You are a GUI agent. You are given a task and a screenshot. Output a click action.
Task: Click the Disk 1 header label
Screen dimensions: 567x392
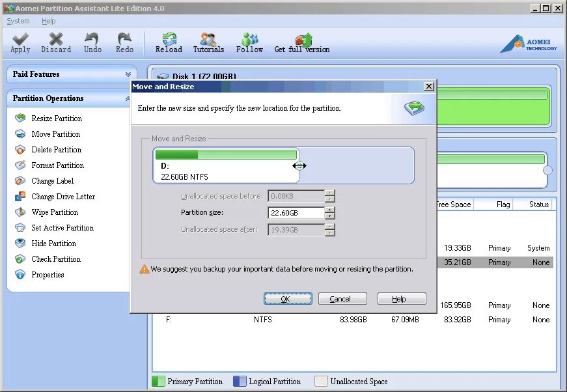pos(204,76)
